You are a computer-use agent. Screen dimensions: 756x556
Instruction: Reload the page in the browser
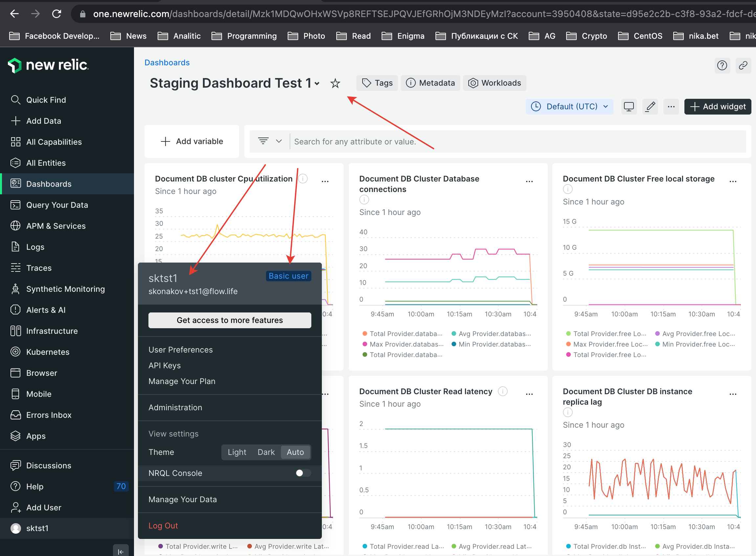[x=56, y=14]
